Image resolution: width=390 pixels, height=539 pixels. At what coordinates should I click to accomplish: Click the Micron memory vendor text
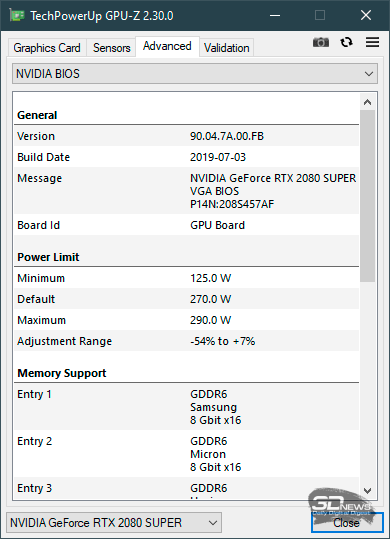(x=208, y=454)
